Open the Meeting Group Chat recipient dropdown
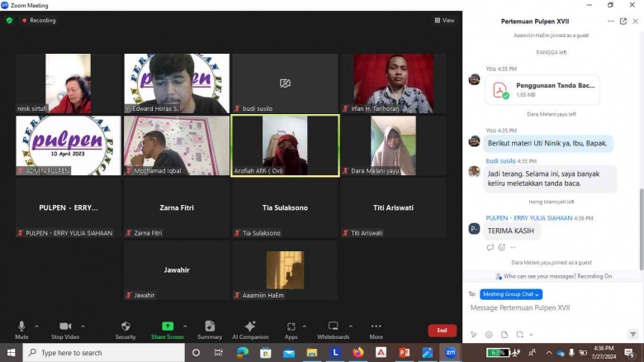The height and width of the screenshot is (362, 644). pyautogui.click(x=511, y=294)
